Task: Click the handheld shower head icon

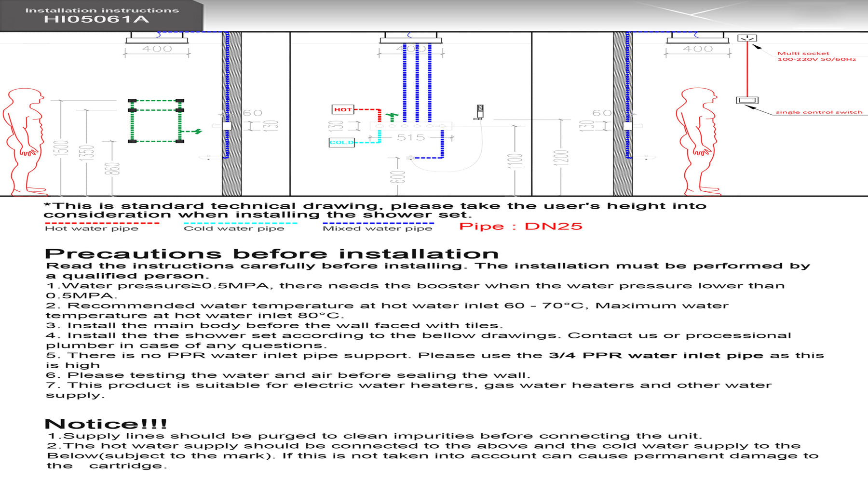Action: 479,112
